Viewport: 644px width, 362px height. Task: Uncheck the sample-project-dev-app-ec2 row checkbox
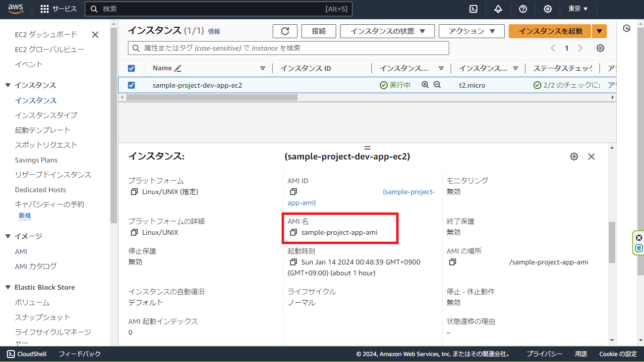pos(131,85)
